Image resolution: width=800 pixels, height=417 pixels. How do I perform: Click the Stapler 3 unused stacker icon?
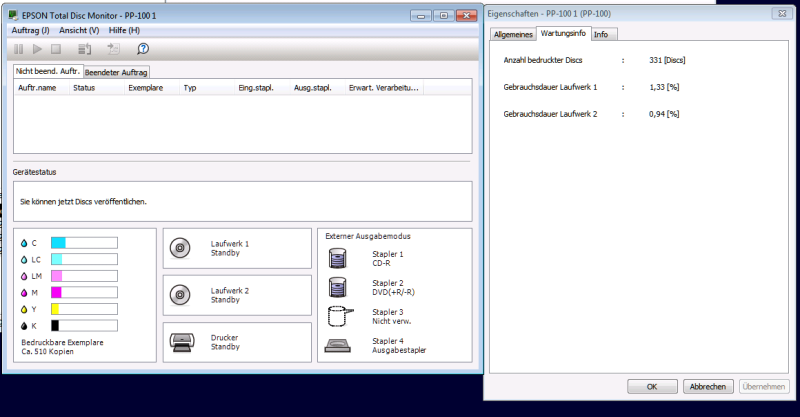(340, 316)
